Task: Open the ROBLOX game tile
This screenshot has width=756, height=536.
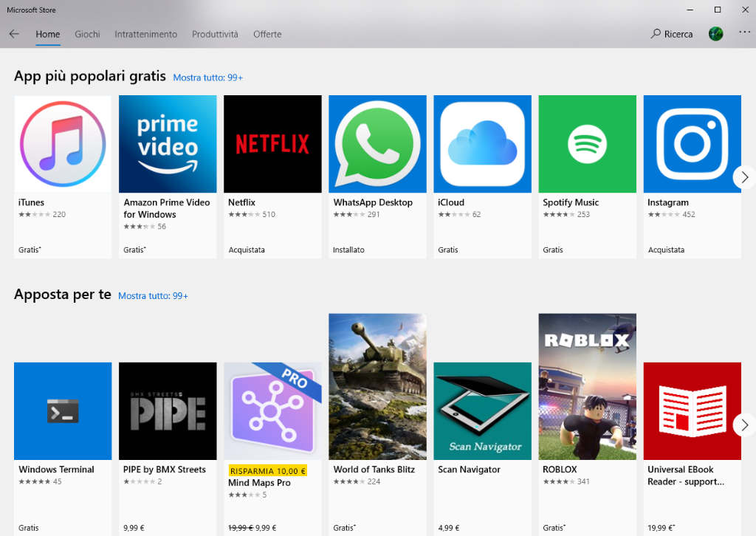Action: [x=587, y=425]
